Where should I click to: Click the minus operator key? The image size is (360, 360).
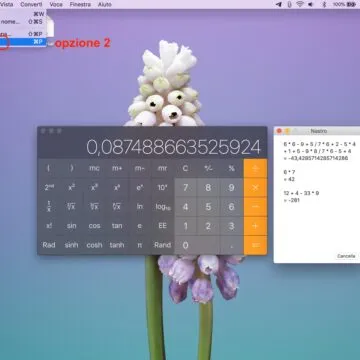[255, 207]
